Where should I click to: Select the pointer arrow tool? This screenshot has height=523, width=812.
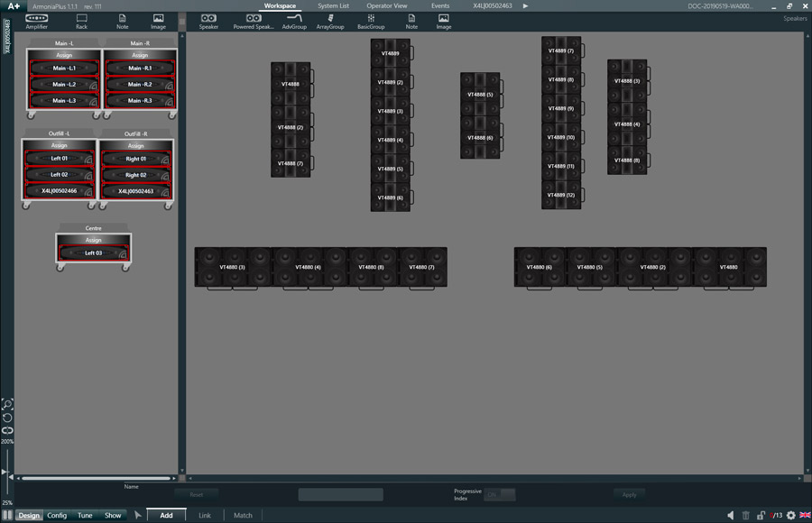[x=138, y=515]
